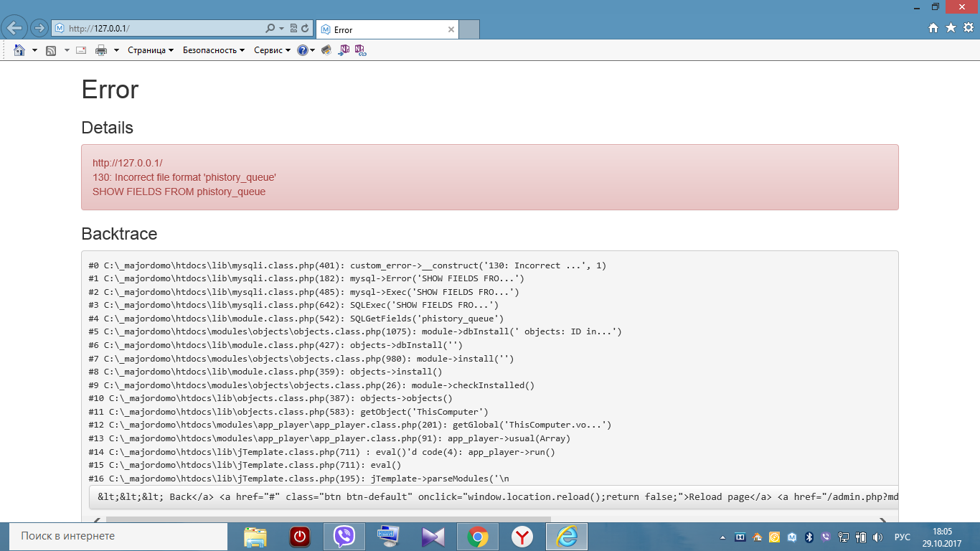Open Yandex Browser from the taskbar

click(x=522, y=537)
